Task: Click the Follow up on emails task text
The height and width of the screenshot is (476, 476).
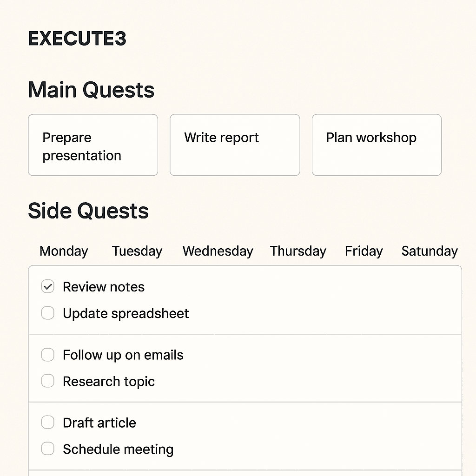Action: pos(123,355)
